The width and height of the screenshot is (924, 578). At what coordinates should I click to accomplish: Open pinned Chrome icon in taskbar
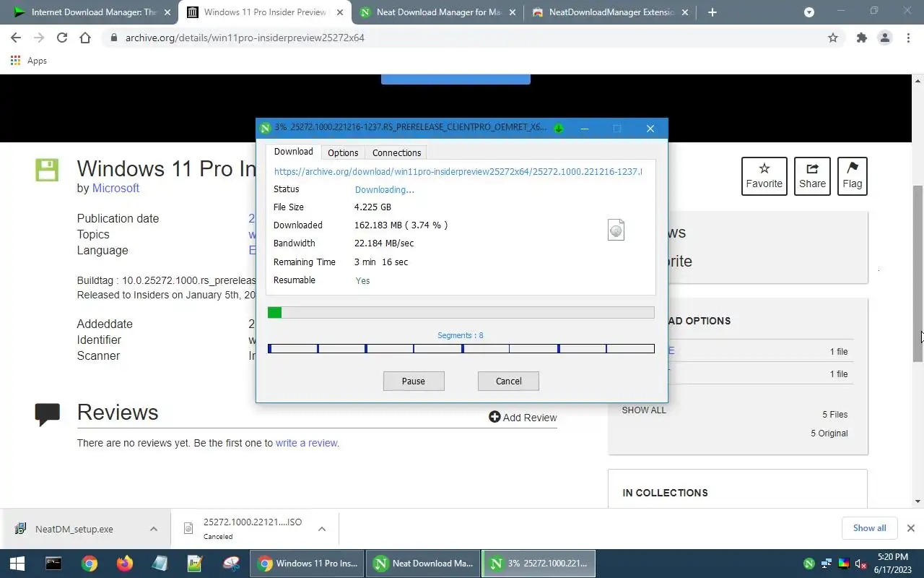[x=89, y=564]
